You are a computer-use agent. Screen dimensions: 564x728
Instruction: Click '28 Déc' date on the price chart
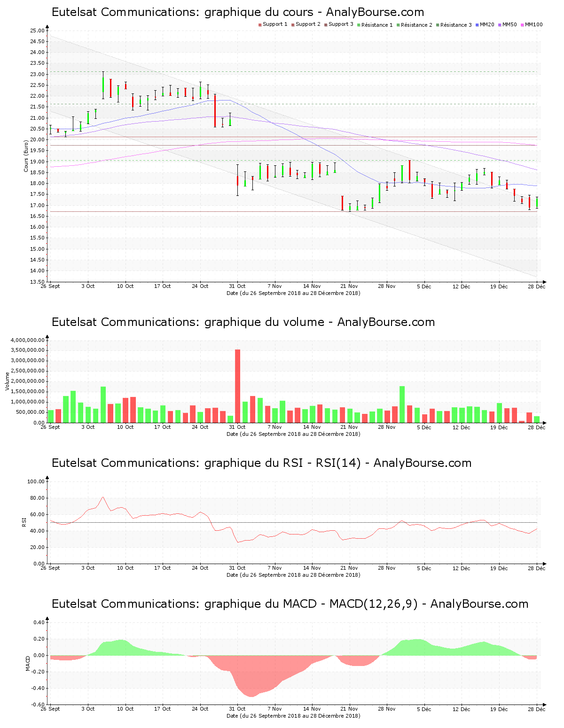537,286
